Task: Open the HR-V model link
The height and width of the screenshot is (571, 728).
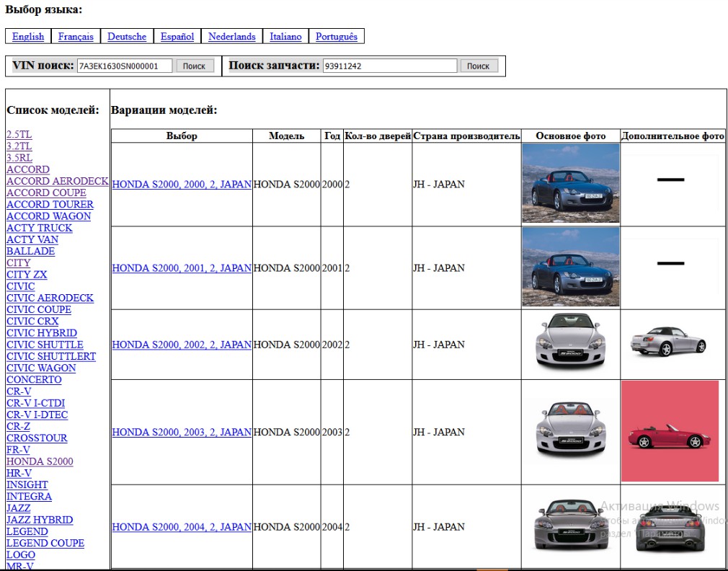Action: pos(19,473)
